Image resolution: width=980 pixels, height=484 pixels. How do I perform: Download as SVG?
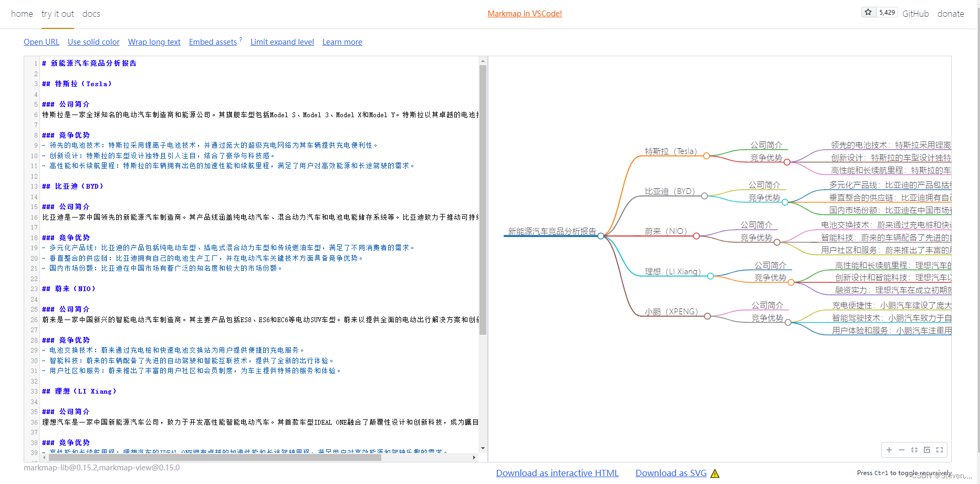click(671, 473)
